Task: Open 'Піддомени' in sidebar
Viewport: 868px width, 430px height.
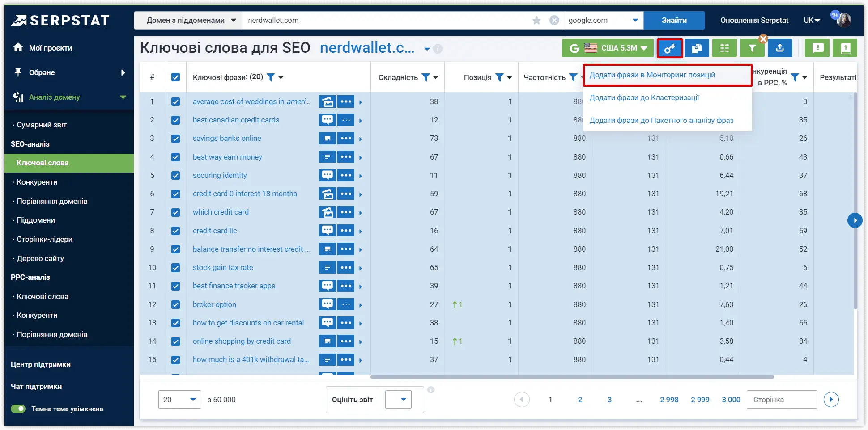Action: coord(36,220)
